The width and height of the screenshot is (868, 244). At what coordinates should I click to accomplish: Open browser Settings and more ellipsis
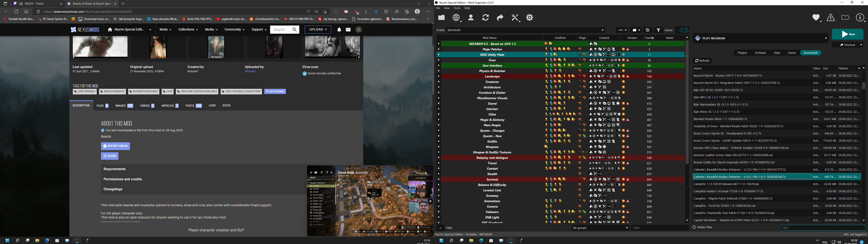click(428, 12)
